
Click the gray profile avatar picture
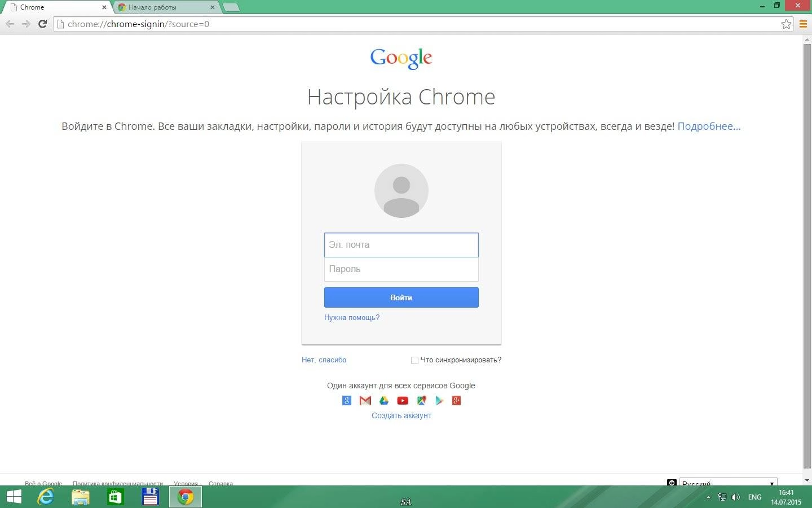click(401, 191)
